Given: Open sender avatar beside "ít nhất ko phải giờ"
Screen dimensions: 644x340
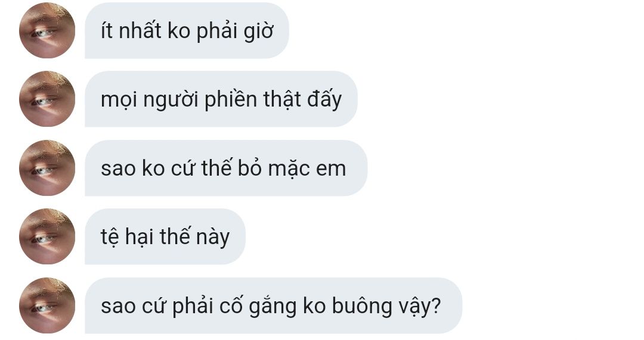Looking at the screenshot, I should pos(47,30).
